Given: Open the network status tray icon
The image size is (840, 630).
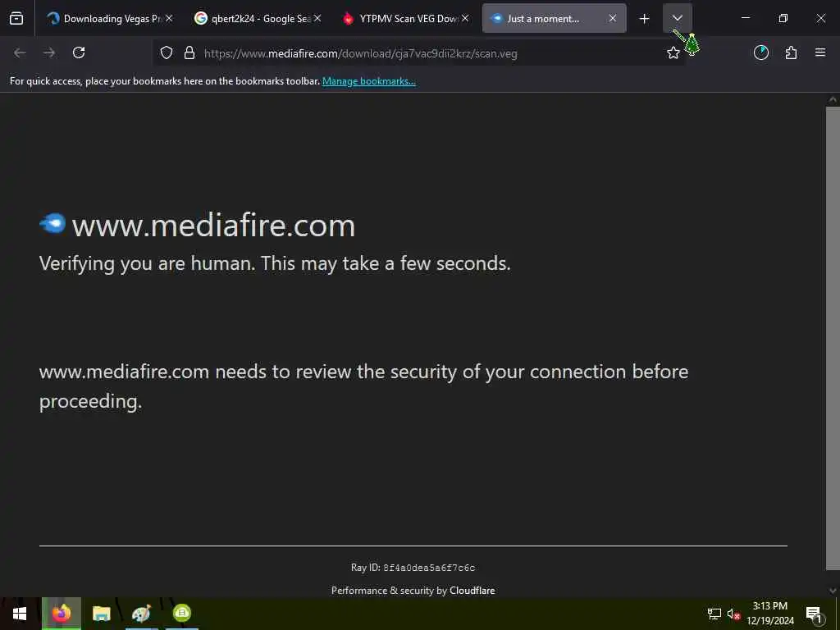Looking at the screenshot, I should click(714, 614).
